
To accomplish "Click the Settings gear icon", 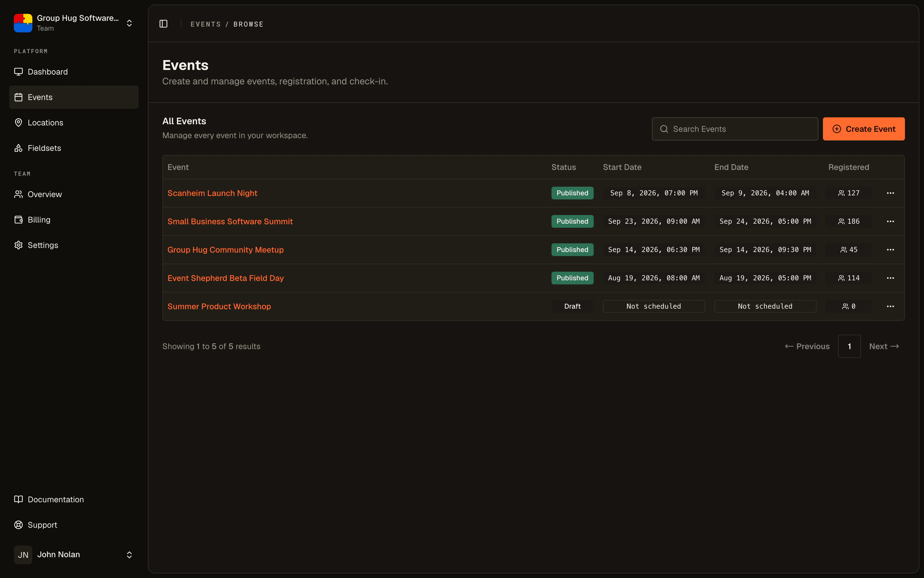I will pos(18,245).
